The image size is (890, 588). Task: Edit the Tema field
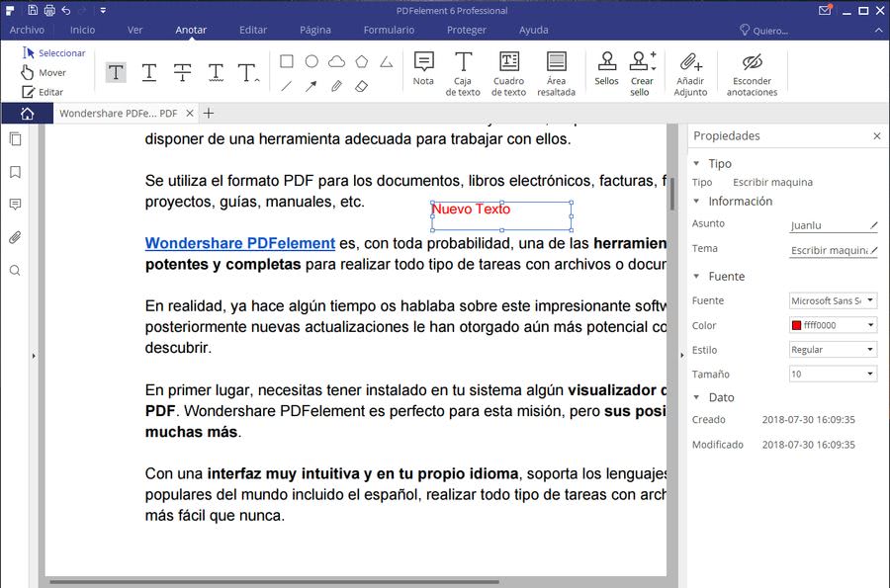(x=834, y=250)
